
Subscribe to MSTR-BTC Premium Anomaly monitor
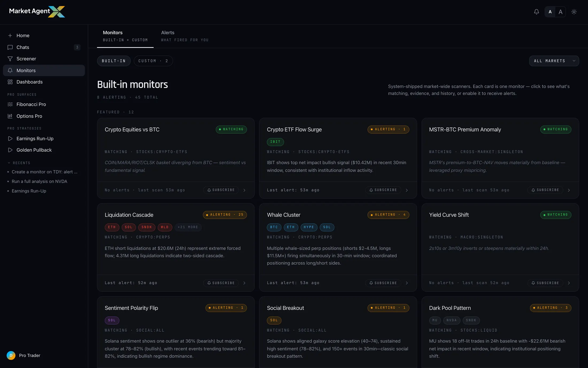pos(545,190)
